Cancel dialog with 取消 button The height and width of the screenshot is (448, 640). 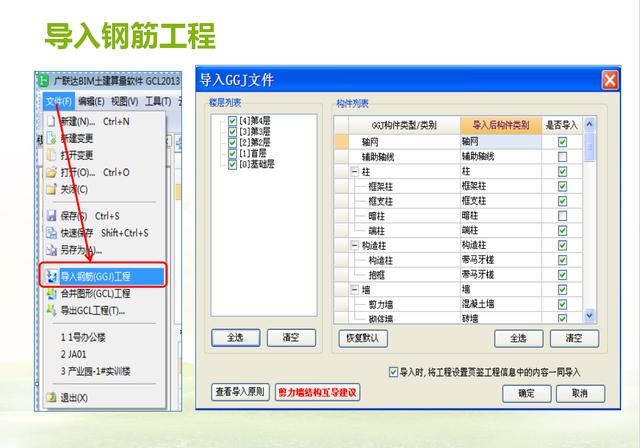click(580, 393)
